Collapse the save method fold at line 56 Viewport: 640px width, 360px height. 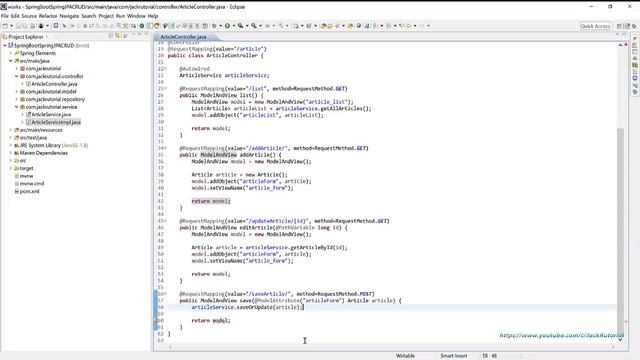165,294
